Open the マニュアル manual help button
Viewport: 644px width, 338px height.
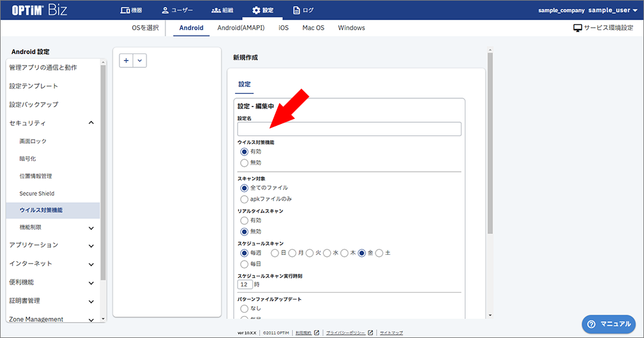tap(609, 324)
